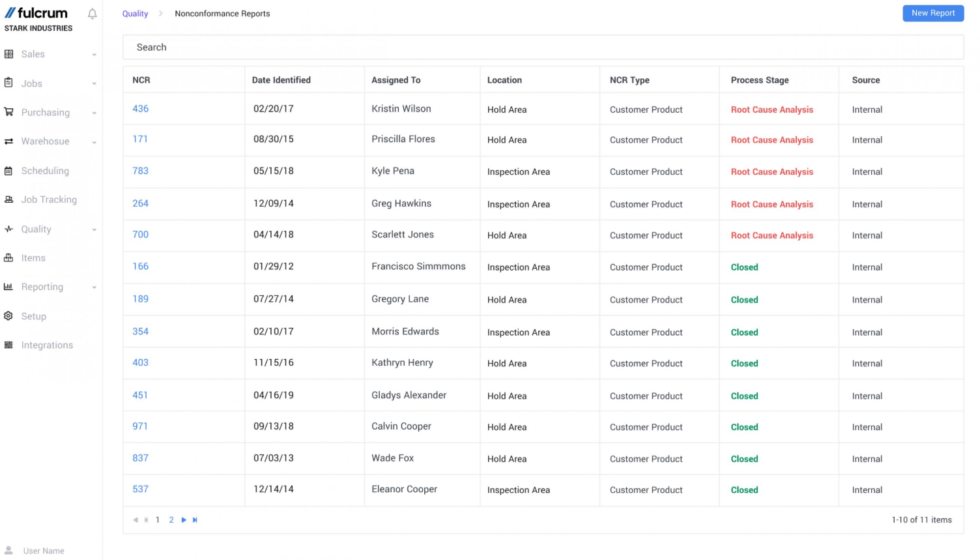This screenshot has width=980, height=560.
Task: Click the notification bell icon
Action: [93, 14]
